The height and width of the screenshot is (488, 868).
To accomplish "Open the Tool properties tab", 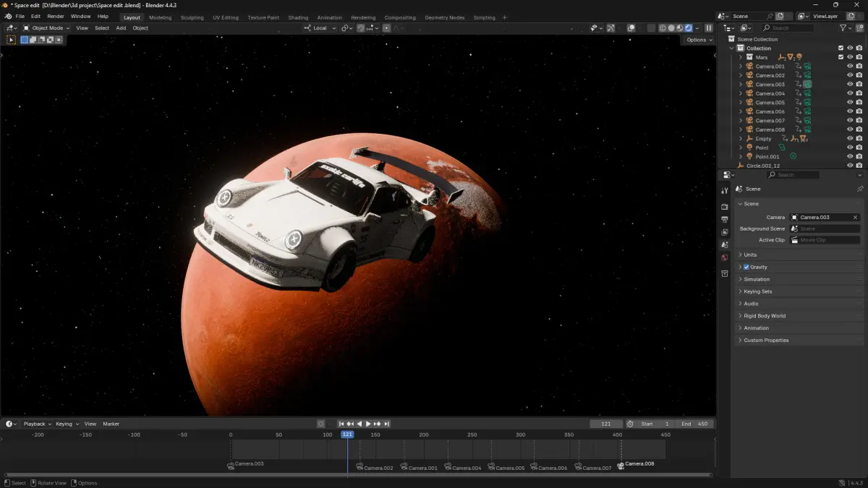I will pyautogui.click(x=725, y=190).
